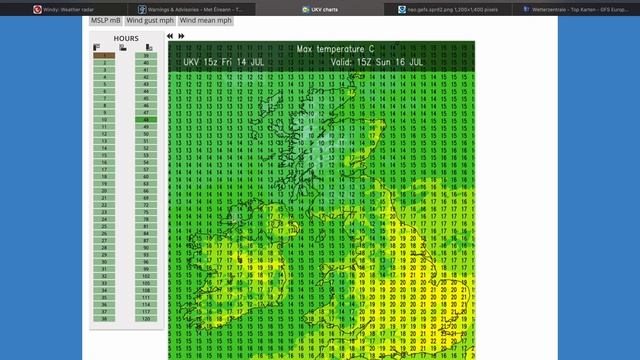Select forecast hour 5

[x=104, y=84]
